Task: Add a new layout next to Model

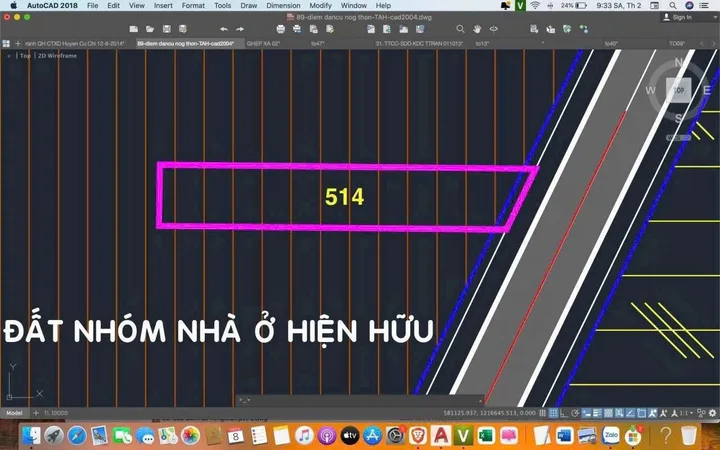Action: click(x=35, y=413)
